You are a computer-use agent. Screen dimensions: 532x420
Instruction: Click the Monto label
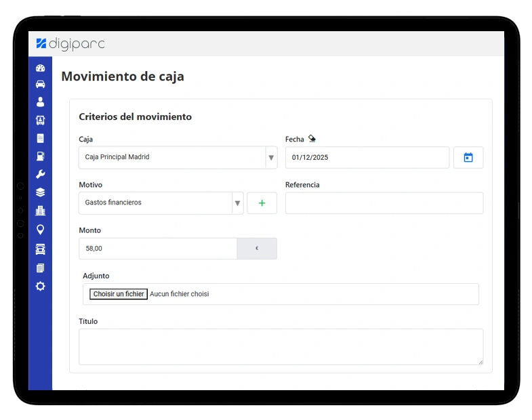(90, 230)
